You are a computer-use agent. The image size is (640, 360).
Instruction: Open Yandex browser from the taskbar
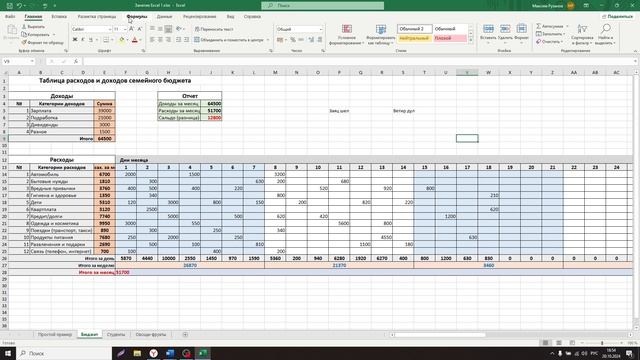click(153, 353)
